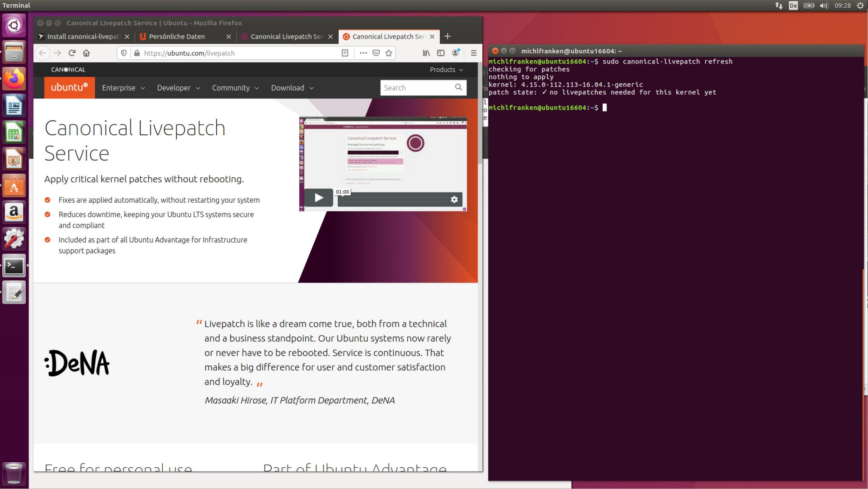
Task: Expand the Products dropdown
Action: [x=446, y=70]
